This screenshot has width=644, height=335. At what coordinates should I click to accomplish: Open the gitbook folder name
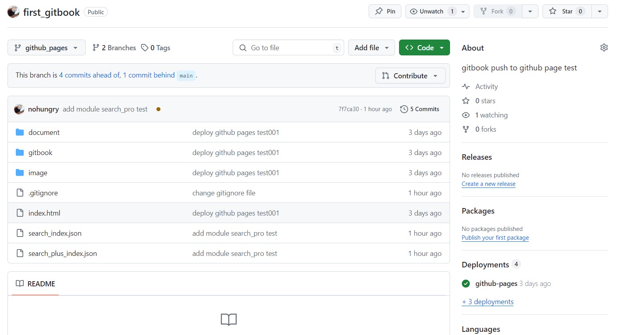tap(40, 152)
